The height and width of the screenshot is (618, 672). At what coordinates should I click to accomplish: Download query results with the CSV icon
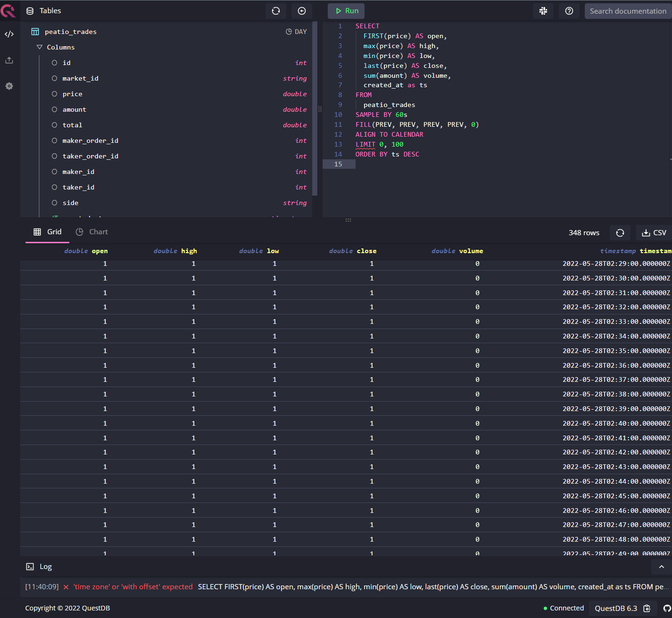653,232
